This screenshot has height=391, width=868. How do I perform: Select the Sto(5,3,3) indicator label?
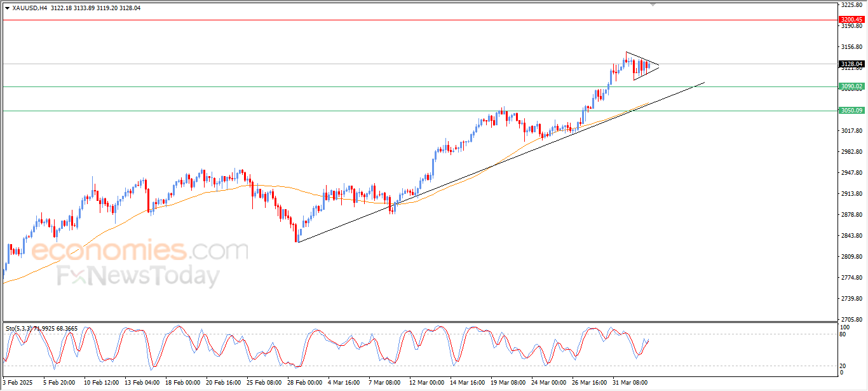coord(42,328)
